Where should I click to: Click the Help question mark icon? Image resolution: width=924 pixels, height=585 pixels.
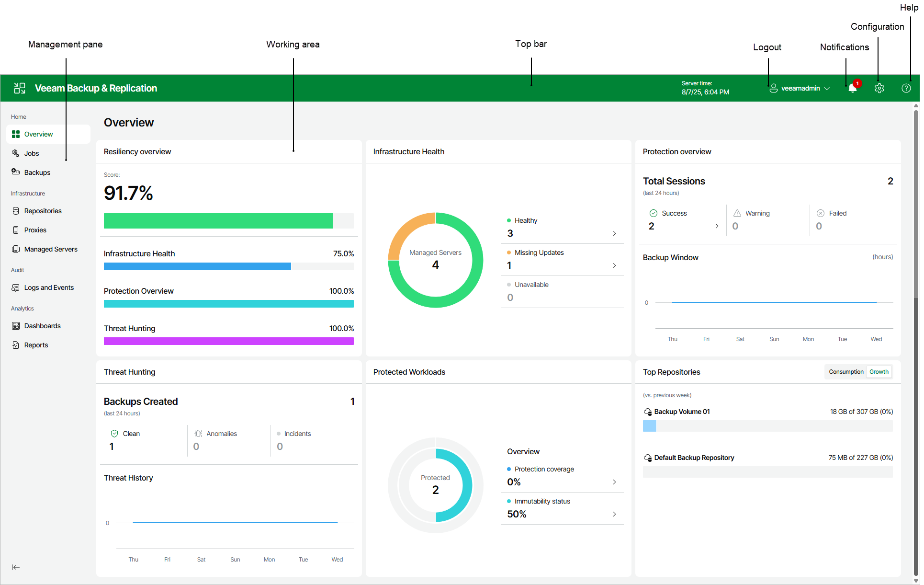pyautogui.click(x=906, y=88)
